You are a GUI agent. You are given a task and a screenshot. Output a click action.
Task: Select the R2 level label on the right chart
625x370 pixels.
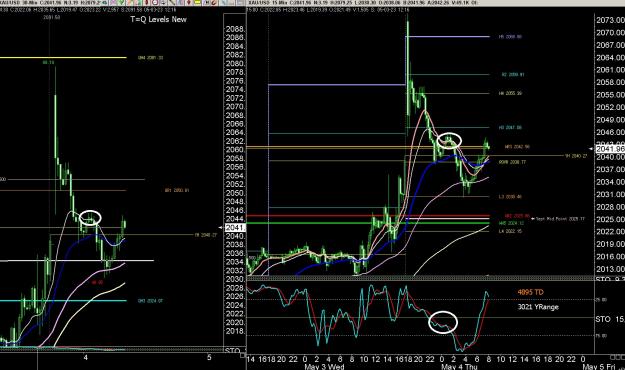513,75
